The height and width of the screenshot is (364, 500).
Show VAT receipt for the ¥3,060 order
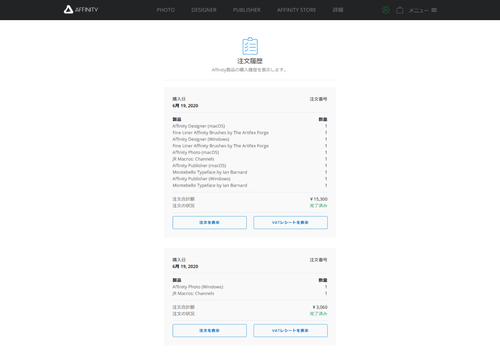(x=290, y=330)
